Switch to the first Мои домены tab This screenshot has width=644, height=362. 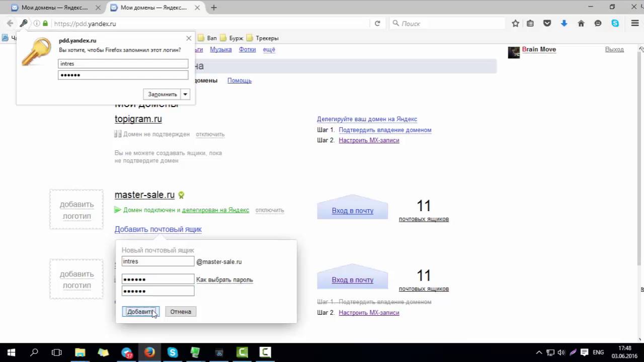(54, 8)
